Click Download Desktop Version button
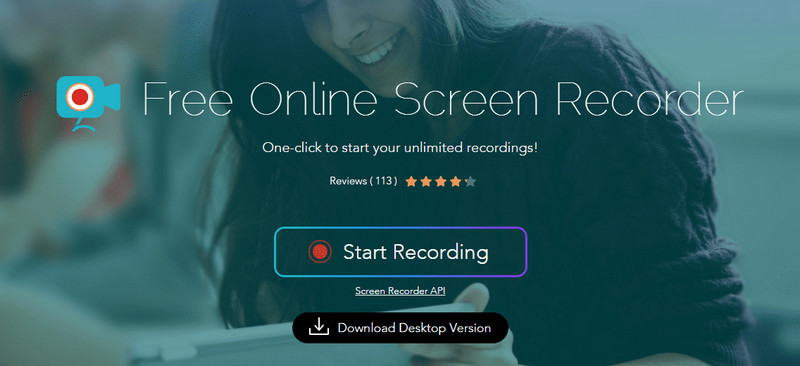The image size is (800, 366). click(x=400, y=328)
